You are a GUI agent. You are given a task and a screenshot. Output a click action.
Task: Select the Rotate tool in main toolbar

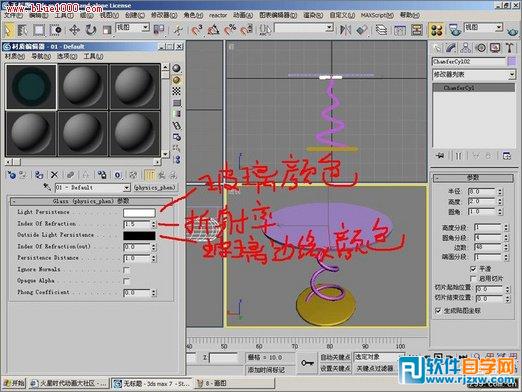(90, 30)
